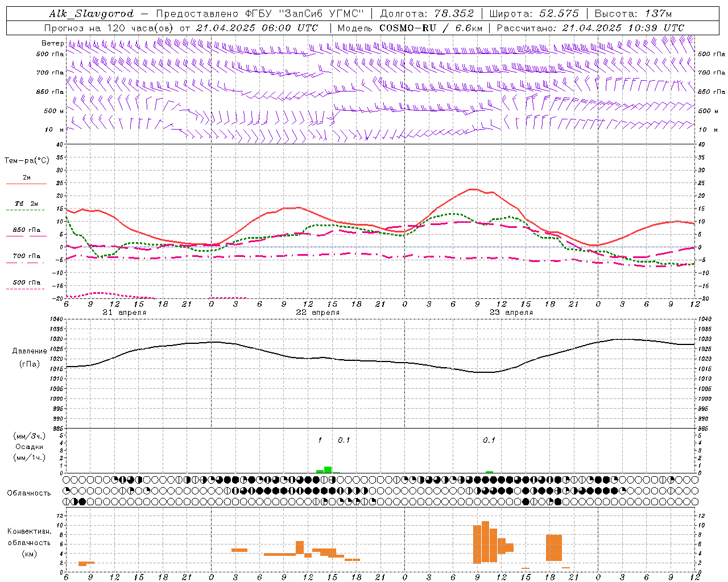Click the right 10 м wind level label
The height and width of the screenshot is (582, 728).
tap(709, 130)
